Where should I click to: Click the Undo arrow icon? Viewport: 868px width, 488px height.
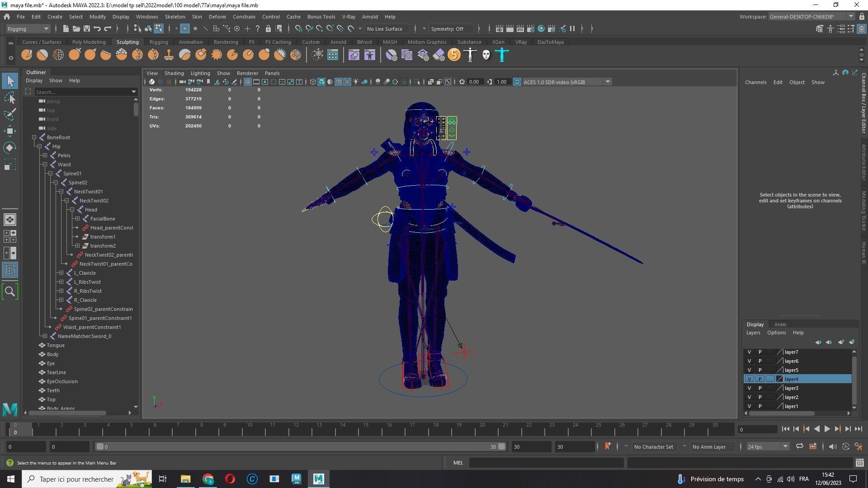[97, 29]
